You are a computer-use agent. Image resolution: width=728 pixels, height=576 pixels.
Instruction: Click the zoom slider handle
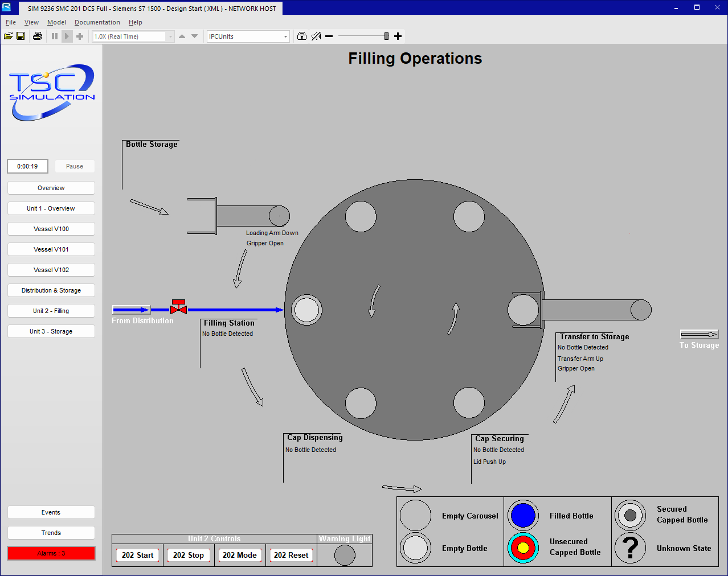click(x=386, y=36)
